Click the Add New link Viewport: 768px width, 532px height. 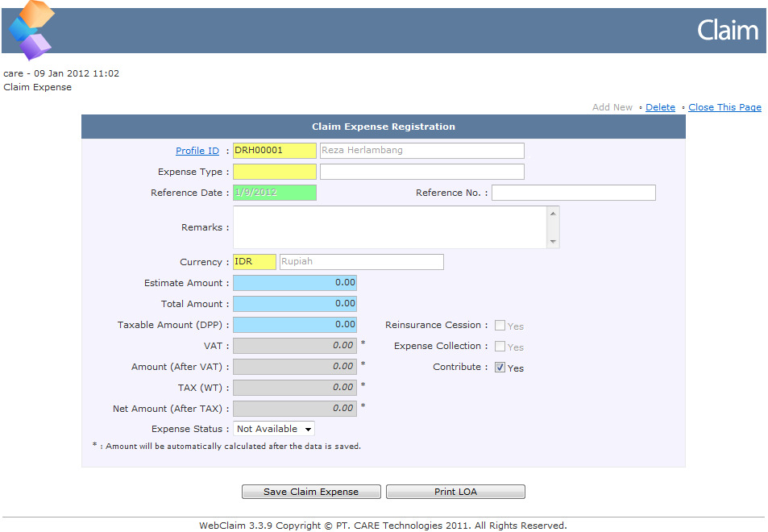(612, 107)
